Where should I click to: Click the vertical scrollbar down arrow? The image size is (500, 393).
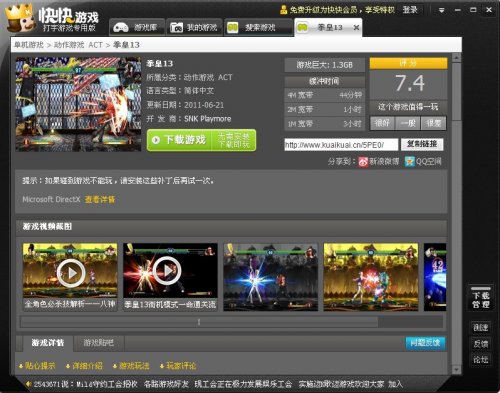click(x=456, y=370)
